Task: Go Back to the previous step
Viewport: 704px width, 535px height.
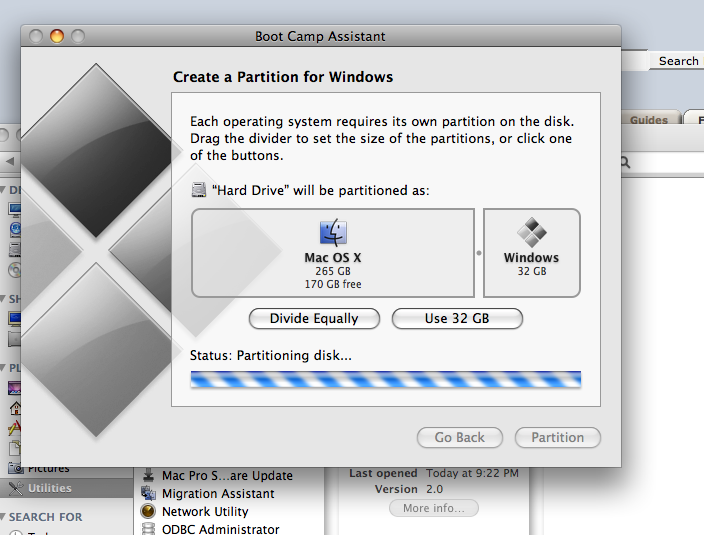Action: point(460,438)
